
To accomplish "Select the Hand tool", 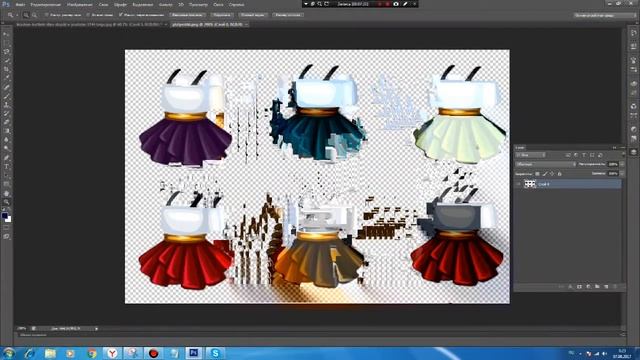I will [7, 193].
